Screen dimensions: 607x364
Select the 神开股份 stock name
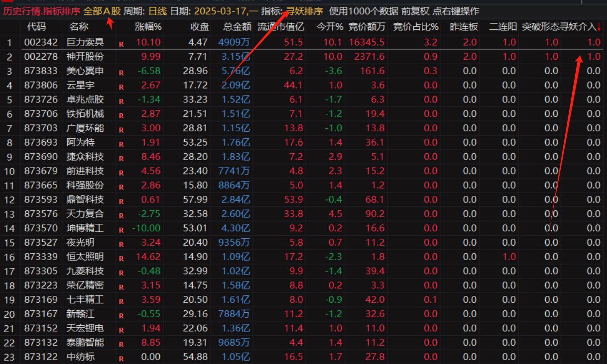coord(86,57)
